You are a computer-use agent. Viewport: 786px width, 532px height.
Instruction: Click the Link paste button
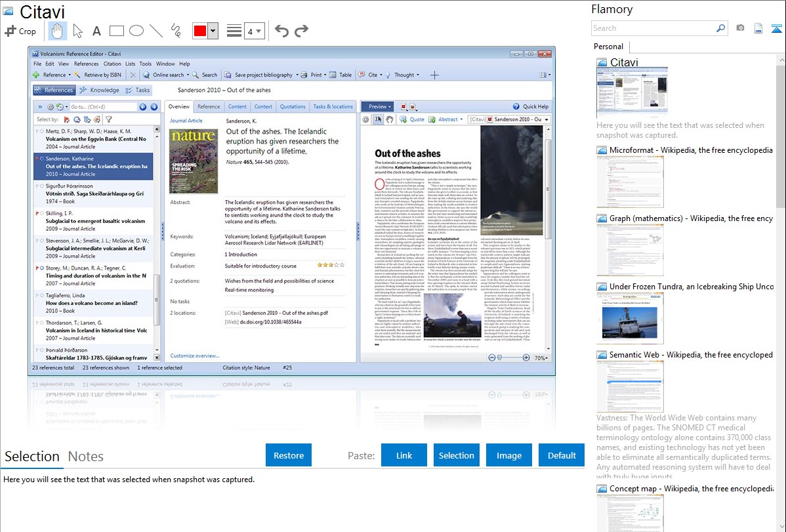404,455
